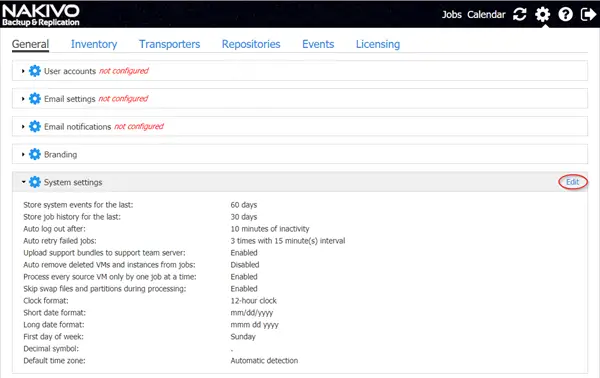The width and height of the screenshot is (600, 378).
Task: Click the Email settings heading
Action: click(x=70, y=99)
